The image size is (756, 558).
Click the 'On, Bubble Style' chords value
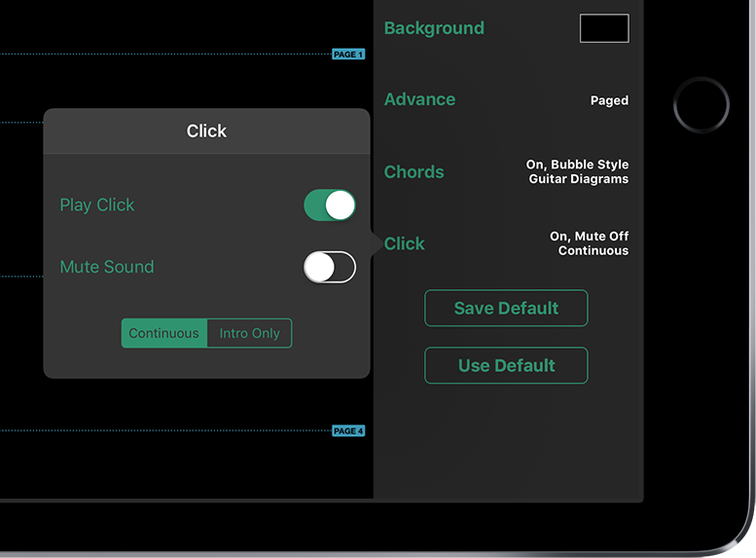(577, 165)
